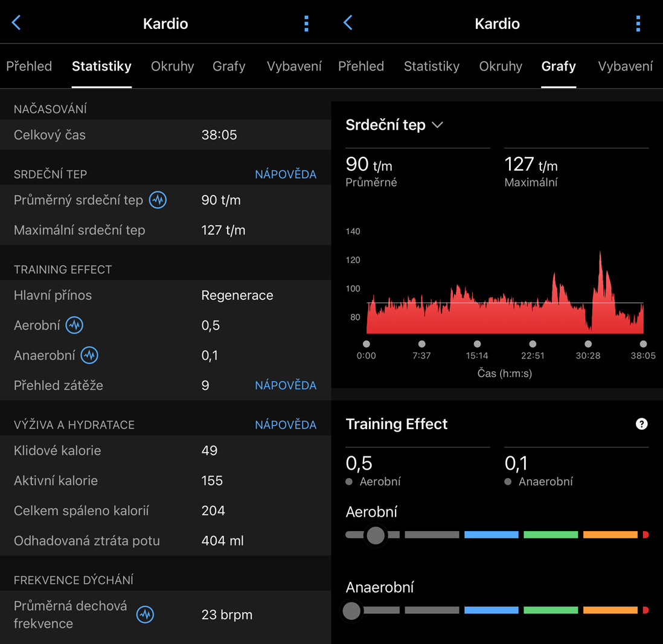This screenshot has height=644, width=663.
Task: Tap Nápověda link beside Přehled zátěže
Action: click(x=285, y=385)
